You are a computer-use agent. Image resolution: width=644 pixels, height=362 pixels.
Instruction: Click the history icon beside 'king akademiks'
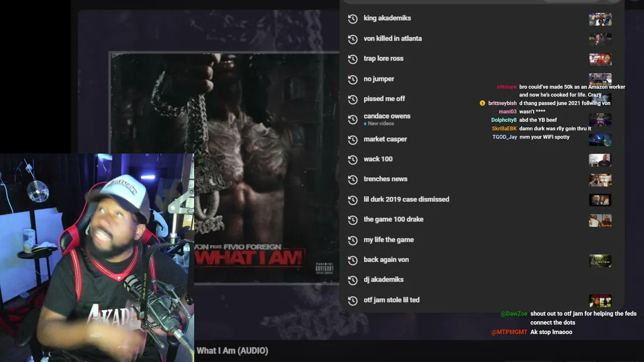tap(353, 19)
